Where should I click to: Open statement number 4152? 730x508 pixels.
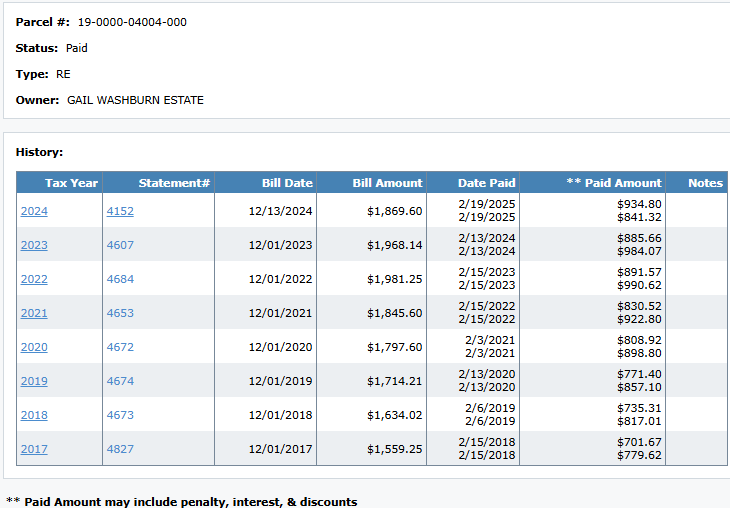120,211
